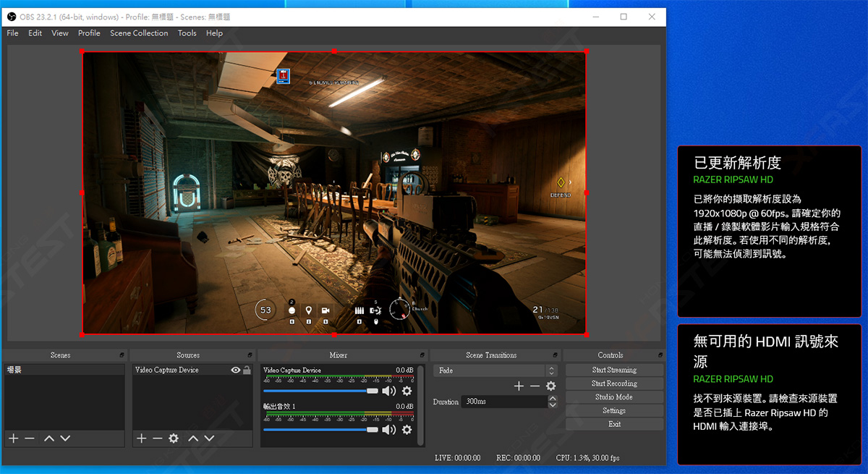868x474 pixels.
Task: Click the game preview canvas
Action: (333, 192)
